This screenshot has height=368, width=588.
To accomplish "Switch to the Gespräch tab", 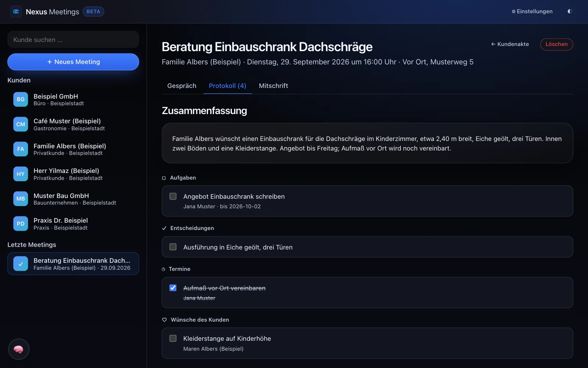I will coord(182,86).
